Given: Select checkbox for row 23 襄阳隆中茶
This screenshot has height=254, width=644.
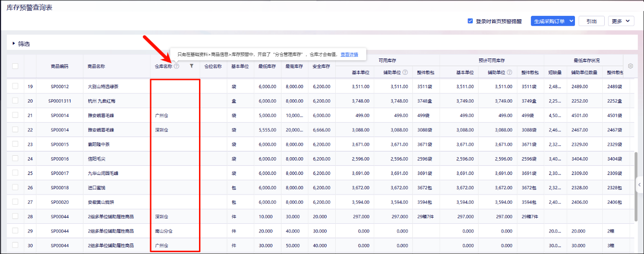Looking at the screenshot, I should click(x=15, y=144).
